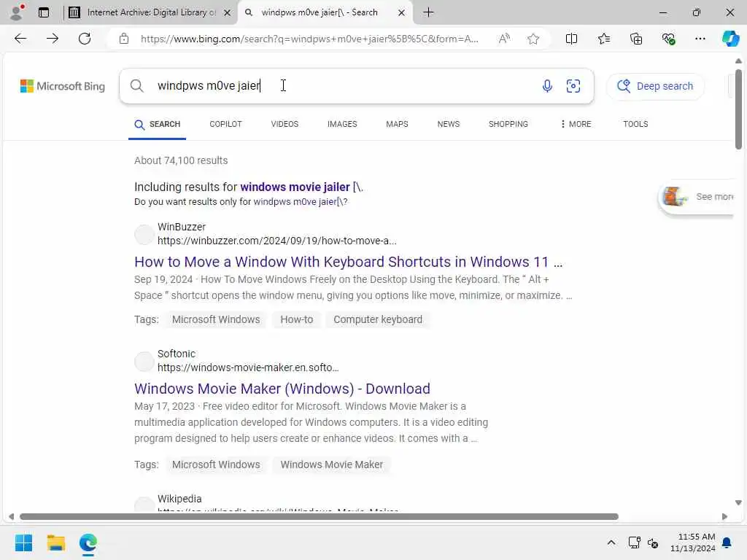Click the browser address bar URL
The image size is (747, 560).
pos(309,39)
